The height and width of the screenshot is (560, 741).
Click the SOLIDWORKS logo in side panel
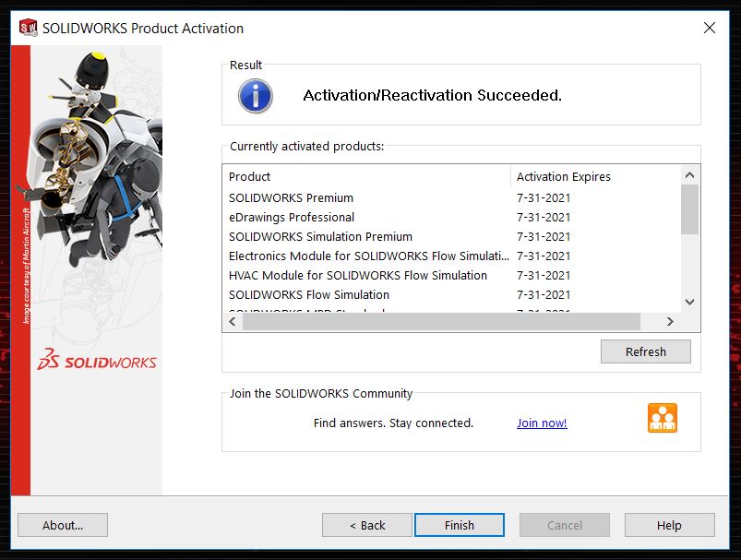tap(97, 360)
